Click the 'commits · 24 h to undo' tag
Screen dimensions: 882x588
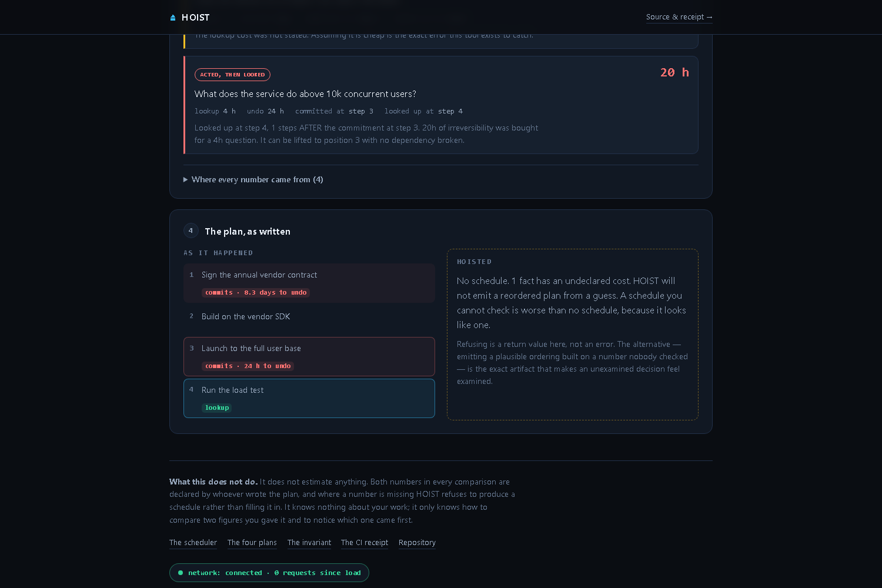[248, 366]
